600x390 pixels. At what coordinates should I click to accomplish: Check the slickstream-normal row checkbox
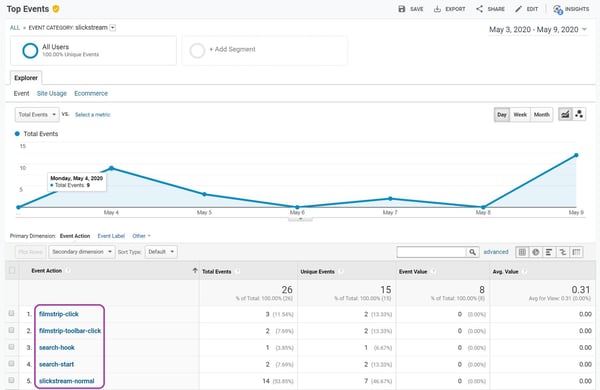[11, 380]
